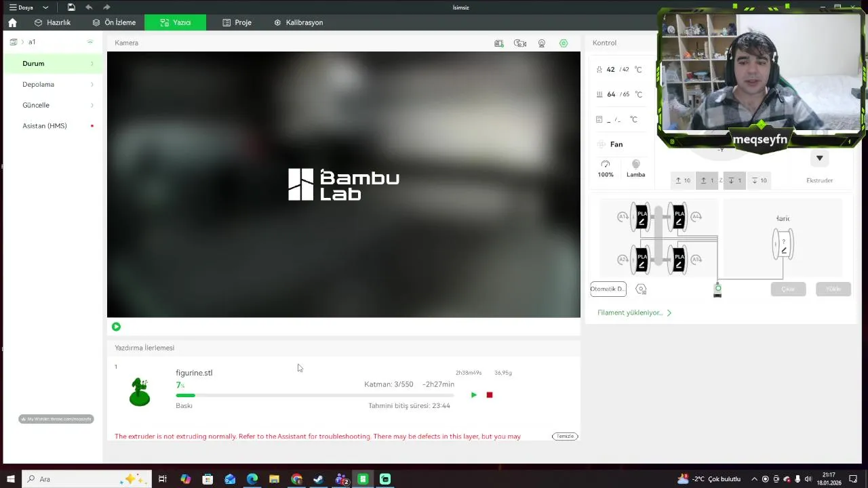Viewport: 868px width, 488px height.
Task: Resume the figurine.stl print job
Action: (474, 395)
